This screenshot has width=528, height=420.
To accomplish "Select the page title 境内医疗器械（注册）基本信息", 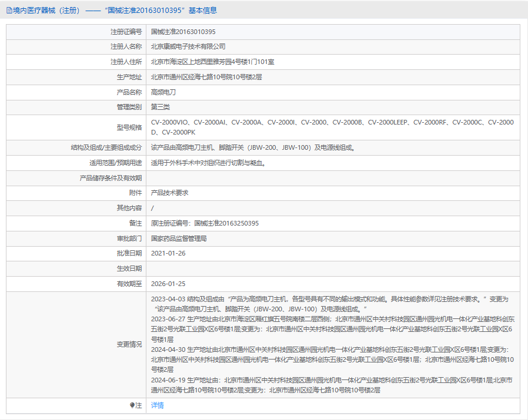I will pos(115,11).
